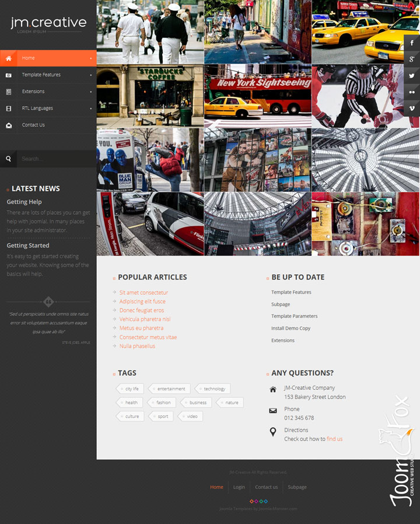Viewport: 420px width, 524px height.
Task: Click Login in the footer menu
Action: click(x=239, y=487)
